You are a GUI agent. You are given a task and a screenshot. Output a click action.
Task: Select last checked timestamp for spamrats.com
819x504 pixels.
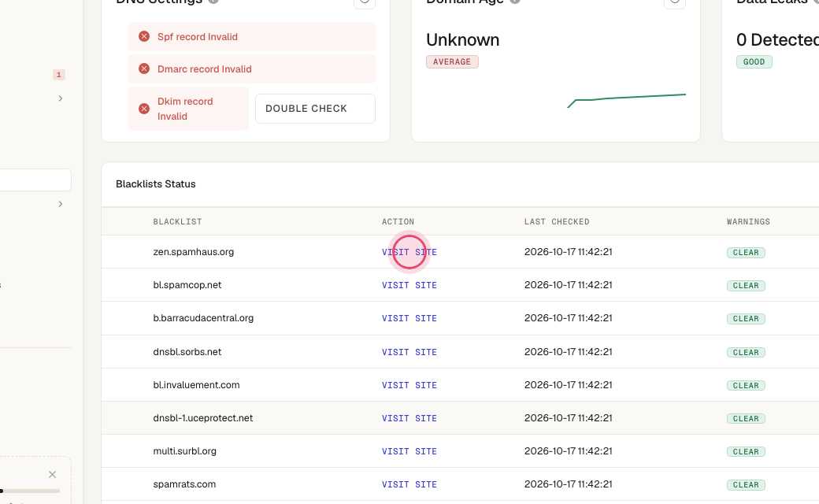pyautogui.click(x=569, y=484)
